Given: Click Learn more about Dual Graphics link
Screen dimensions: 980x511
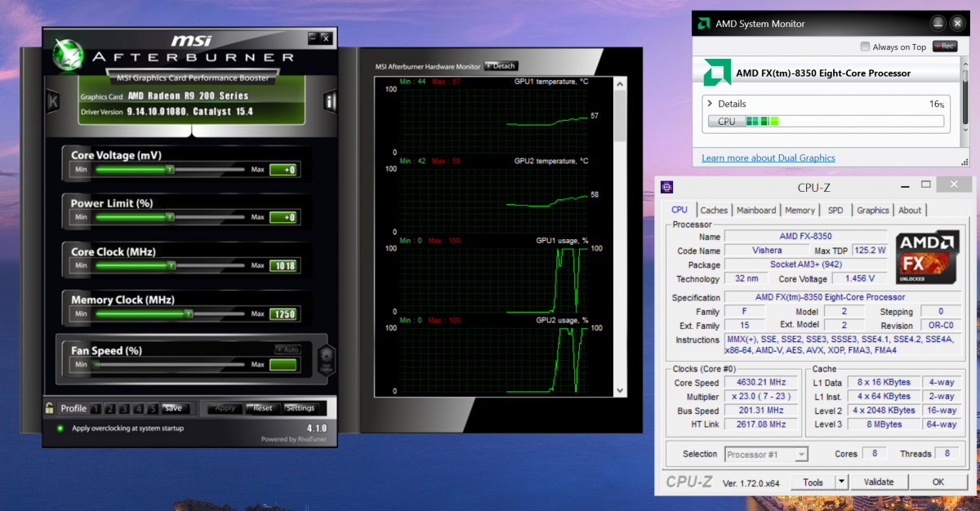Looking at the screenshot, I should pos(768,158).
